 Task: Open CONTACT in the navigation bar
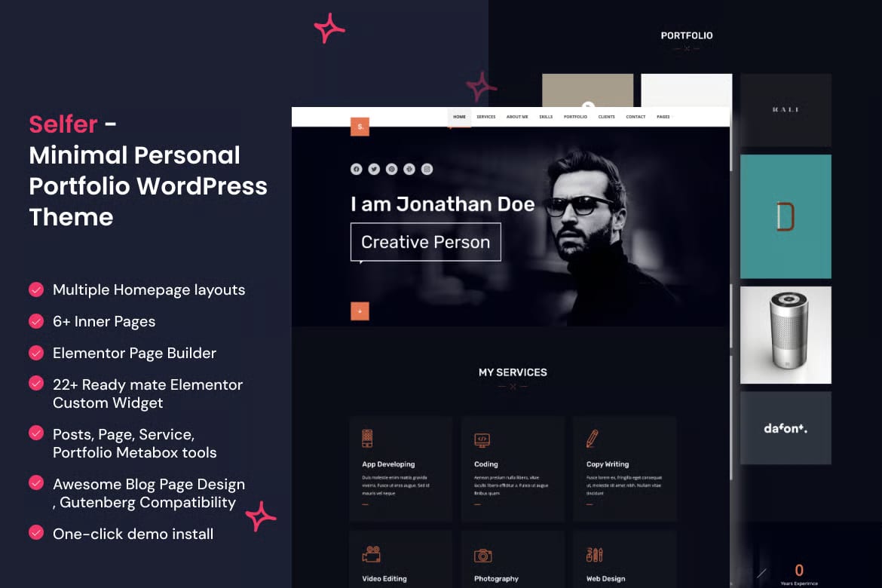click(x=635, y=117)
